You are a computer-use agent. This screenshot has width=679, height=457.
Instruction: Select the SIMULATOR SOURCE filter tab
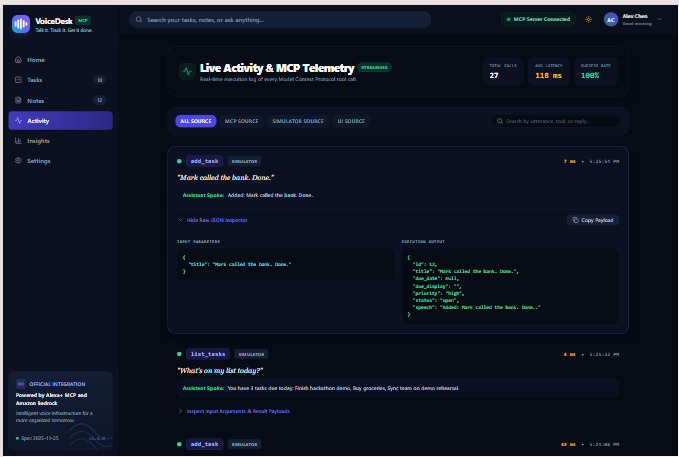pos(298,121)
